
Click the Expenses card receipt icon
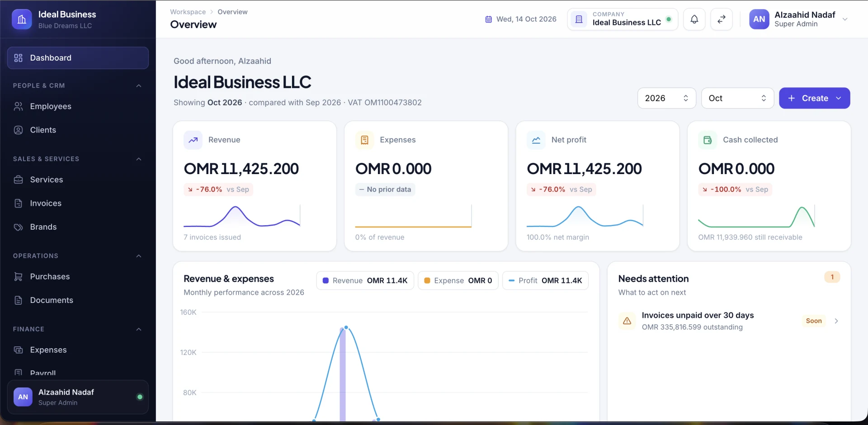(364, 140)
